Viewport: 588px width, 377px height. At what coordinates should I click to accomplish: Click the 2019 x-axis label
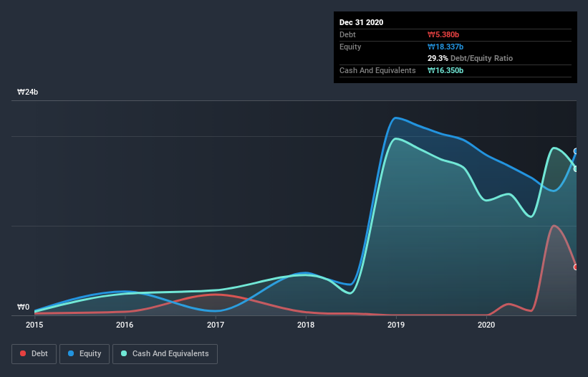pyautogui.click(x=396, y=325)
